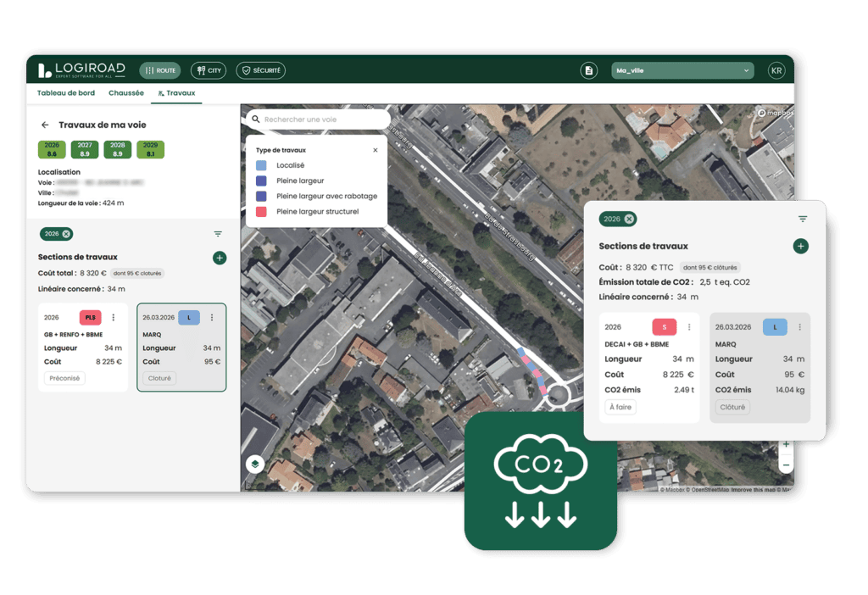
Task: Open the ROUTE module
Action: [x=160, y=70]
